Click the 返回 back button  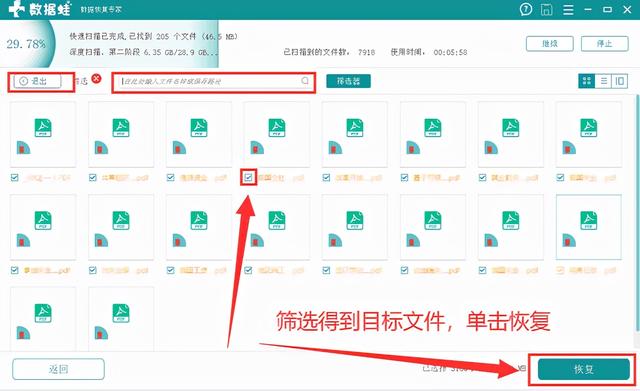click(58, 369)
